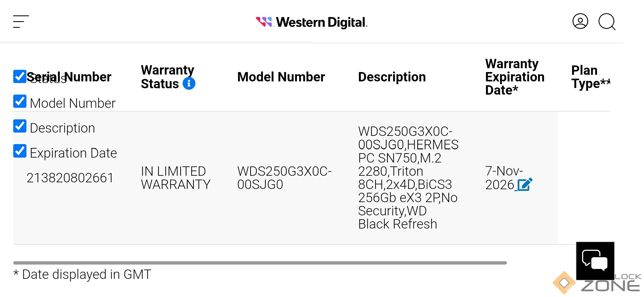Click model number WDS250G3X0C-00SJG0 cell
644x297 pixels.
284,178
